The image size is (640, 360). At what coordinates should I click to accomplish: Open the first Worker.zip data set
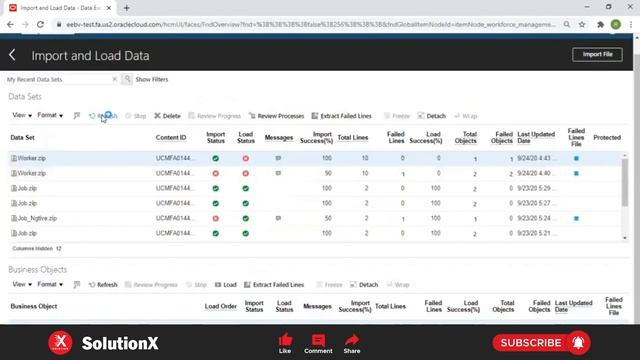click(31, 158)
